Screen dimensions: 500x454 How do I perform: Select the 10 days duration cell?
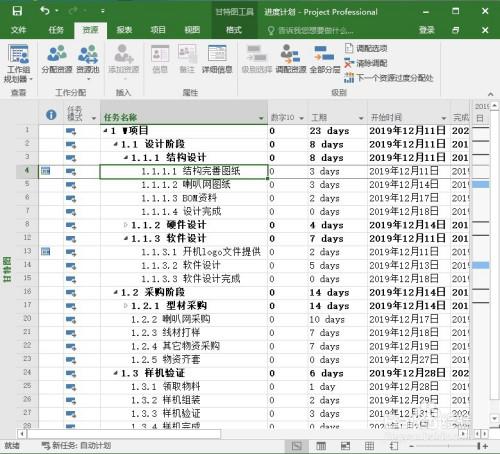click(x=337, y=320)
